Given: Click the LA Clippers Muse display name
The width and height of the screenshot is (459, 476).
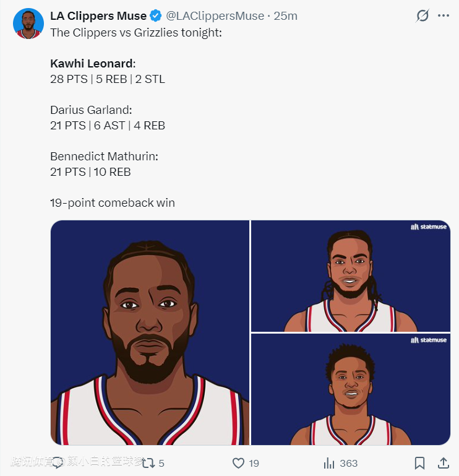Looking at the screenshot, I should point(98,16).
